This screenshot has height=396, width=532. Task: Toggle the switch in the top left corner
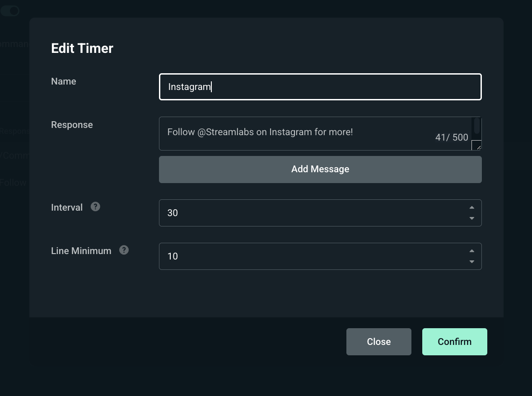point(10,10)
